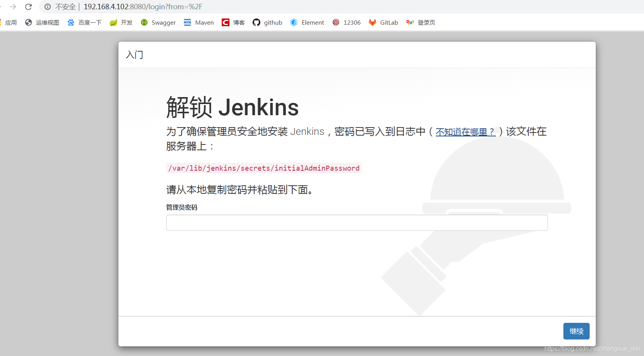
Task: Click the browser forward arrow
Action: point(13,7)
